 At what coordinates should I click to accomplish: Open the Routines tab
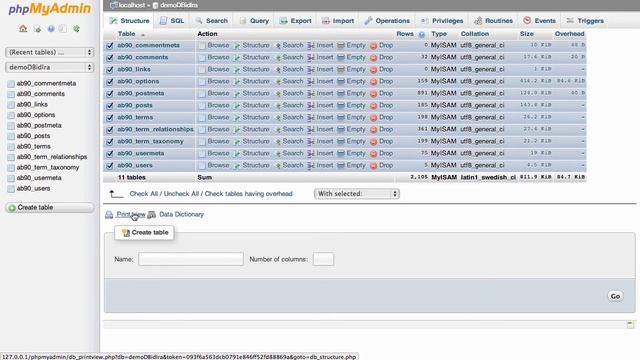click(493, 21)
